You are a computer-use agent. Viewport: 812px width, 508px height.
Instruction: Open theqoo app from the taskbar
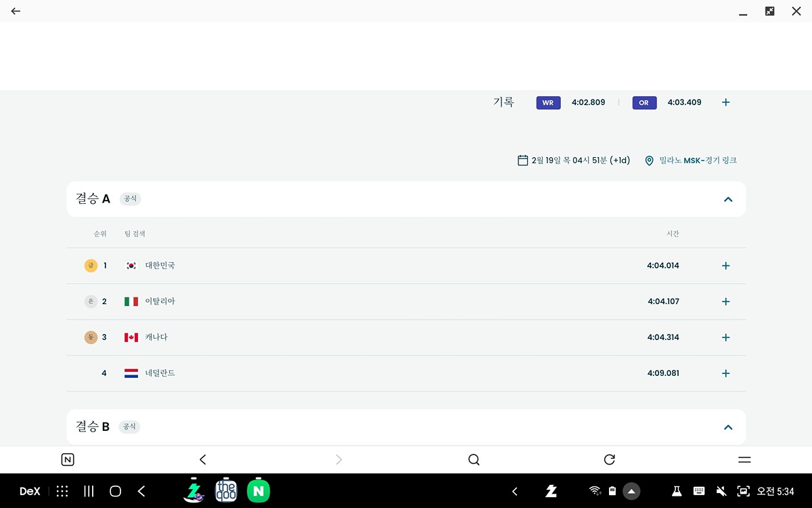pos(226,491)
